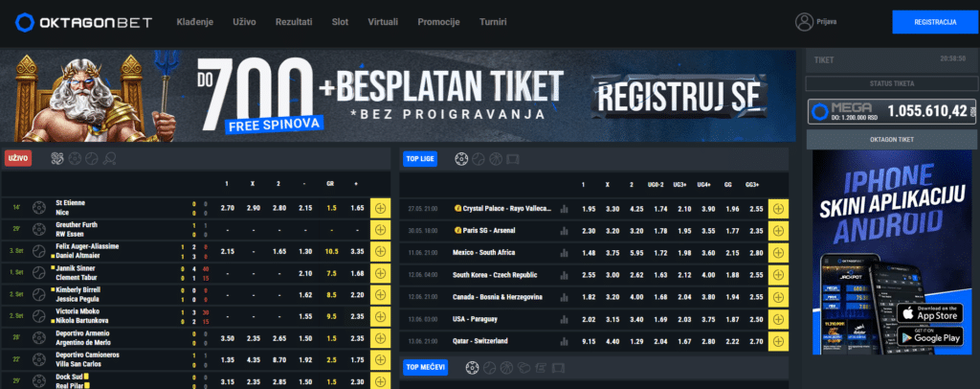Click tennis icon beside Jannik Sinner match
Viewport: 980px width, 389px height.
(x=39, y=273)
